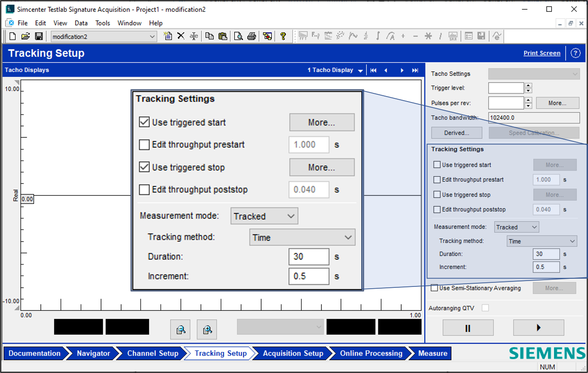The height and width of the screenshot is (373, 588).
Task: Click the New blank page toolbar icon
Action: pos(13,36)
